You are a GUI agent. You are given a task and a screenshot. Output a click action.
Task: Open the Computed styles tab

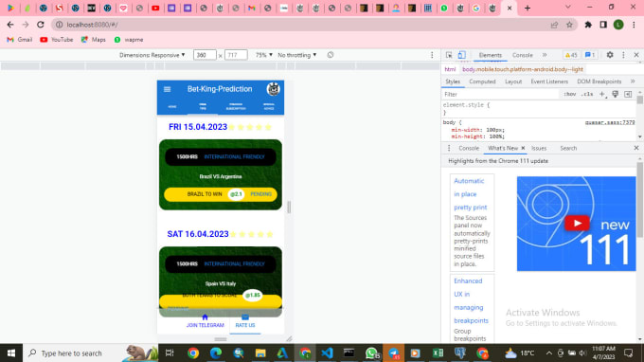point(482,81)
